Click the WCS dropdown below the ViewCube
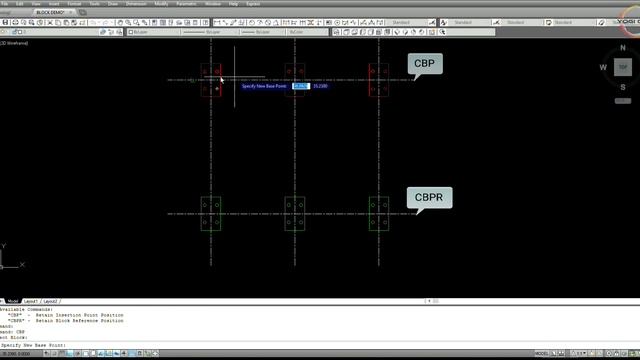 click(623, 101)
